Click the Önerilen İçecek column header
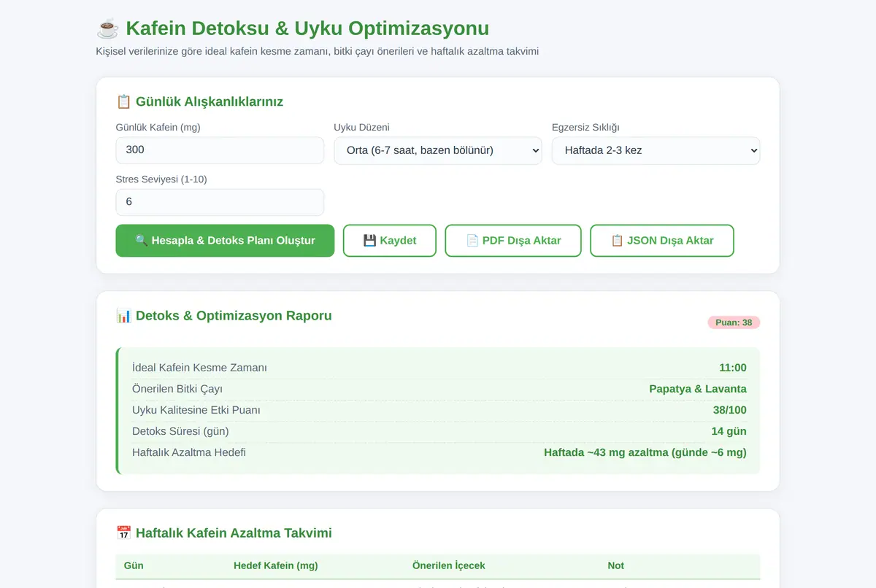The height and width of the screenshot is (588, 876). point(449,565)
